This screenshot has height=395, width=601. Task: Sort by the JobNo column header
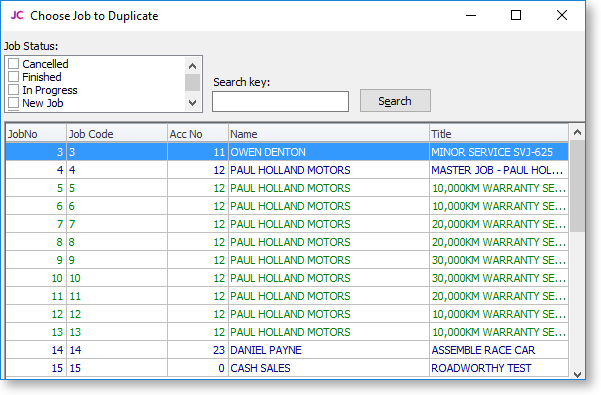pyautogui.click(x=36, y=134)
